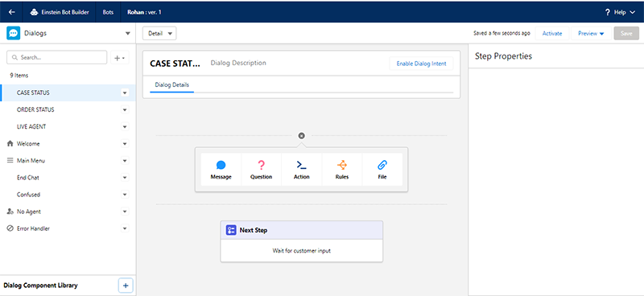This screenshot has width=644, height=296.
Task: Switch to the Dialog Details tab
Action: 171,85
